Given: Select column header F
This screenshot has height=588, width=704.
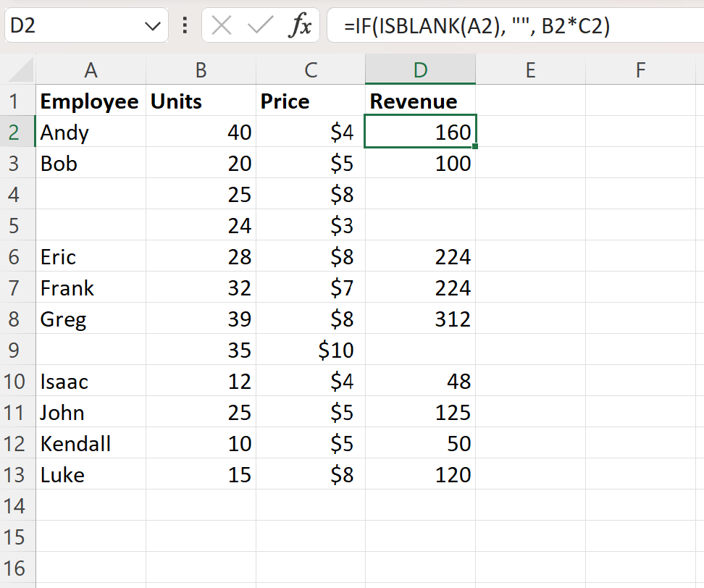Looking at the screenshot, I should pos(640,70).
